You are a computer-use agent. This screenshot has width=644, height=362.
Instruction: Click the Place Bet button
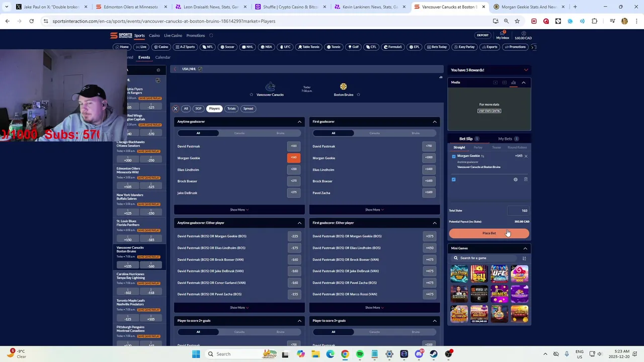tap(489, 233)
